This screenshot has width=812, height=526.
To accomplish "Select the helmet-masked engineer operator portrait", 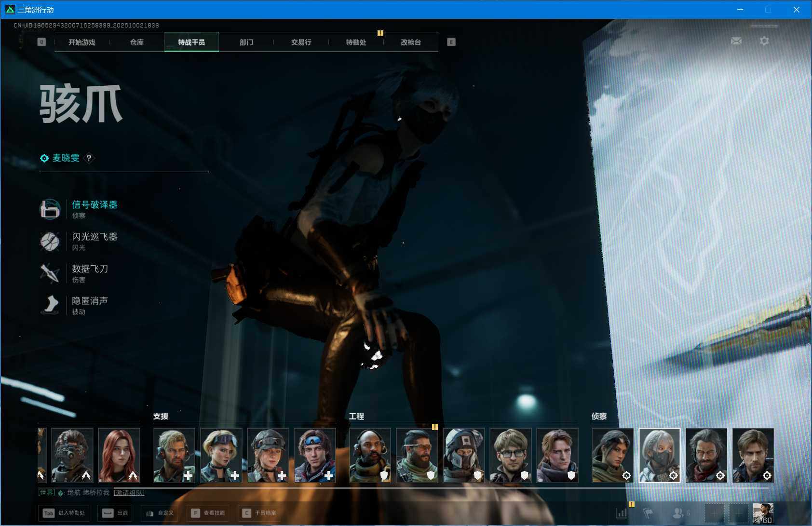I will [464, 455].
